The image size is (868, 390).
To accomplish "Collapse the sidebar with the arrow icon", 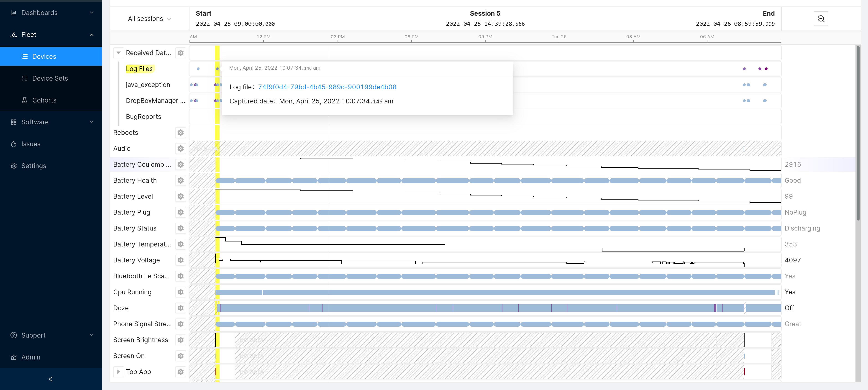I will pyautogui.click(x=51, y=379).
